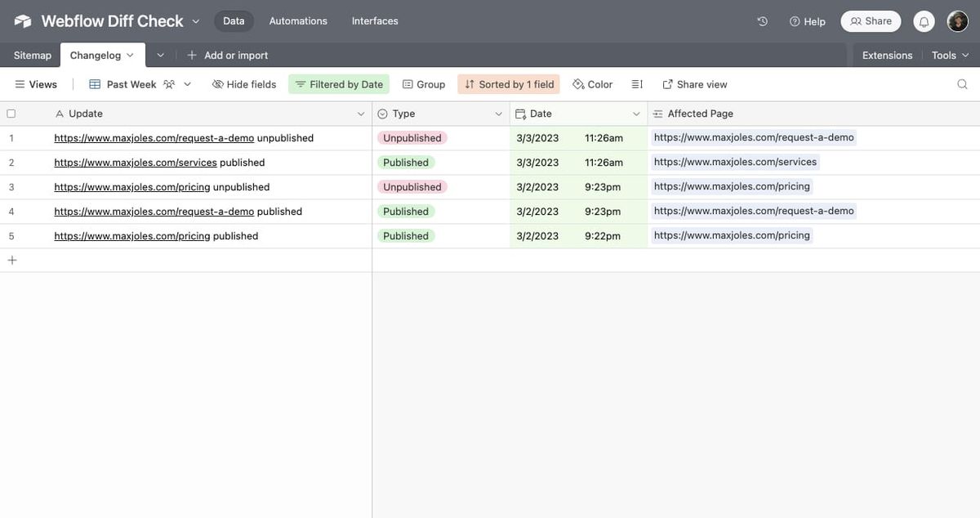Image resolution: width=980 pixels, height=518 pixels.
Task: Open pricing published link in row 5
Action: click(x=132, y=236)
